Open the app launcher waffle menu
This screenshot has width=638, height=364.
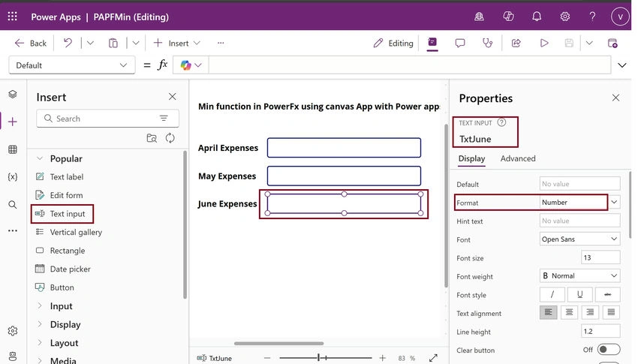coord(13,17)
